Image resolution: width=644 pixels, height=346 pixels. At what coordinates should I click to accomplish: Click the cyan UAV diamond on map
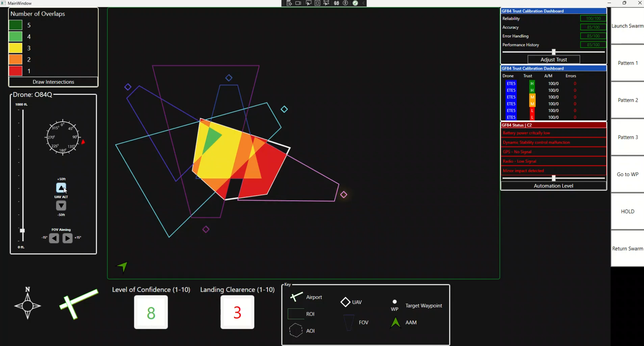tap(284, 109)
